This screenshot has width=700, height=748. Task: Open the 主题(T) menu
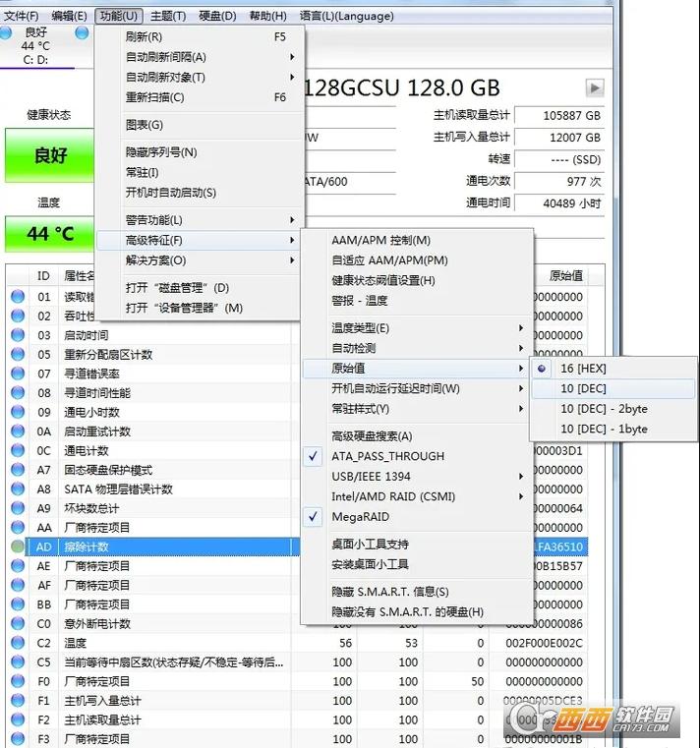pos(168,17)
